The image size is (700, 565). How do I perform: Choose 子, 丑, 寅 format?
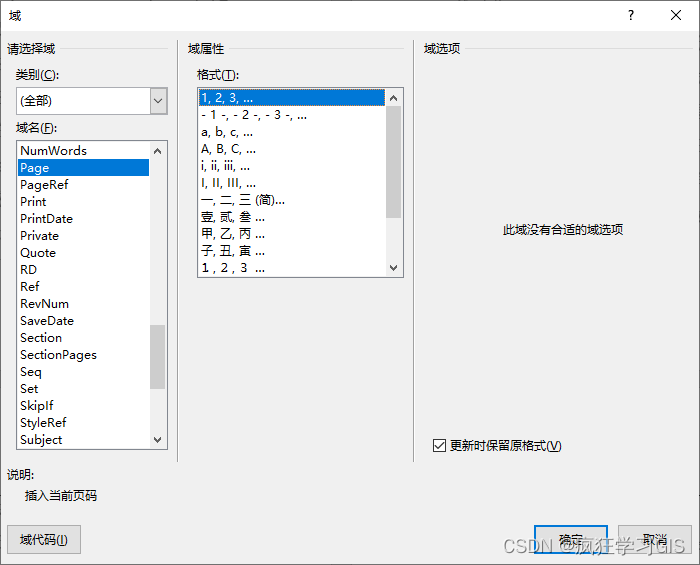292,251
